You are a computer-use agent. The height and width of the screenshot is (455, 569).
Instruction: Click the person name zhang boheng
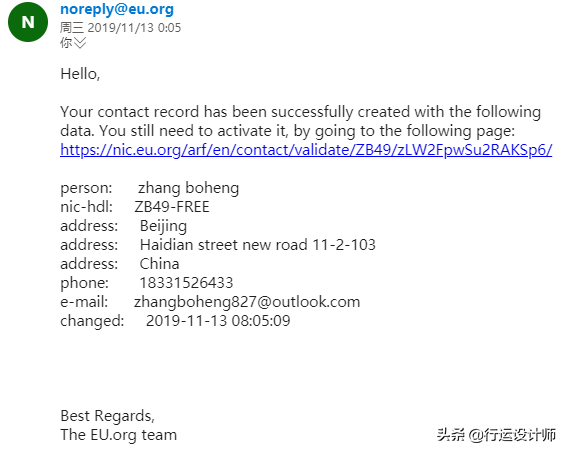tap(188, 188)
